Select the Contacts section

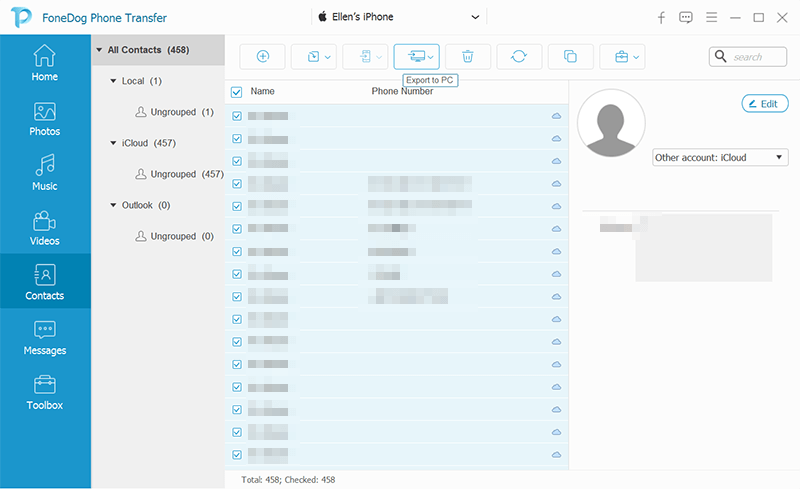coord(45,281)
